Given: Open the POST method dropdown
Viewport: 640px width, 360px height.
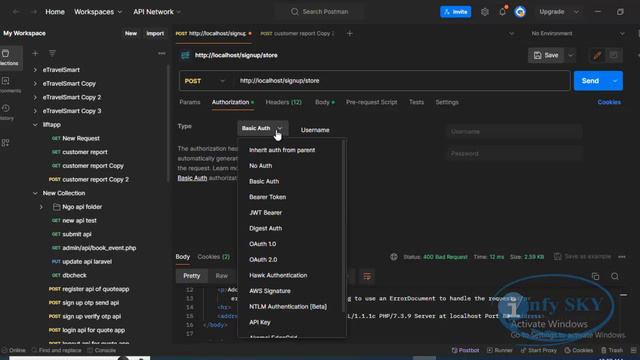Looking at the screenshot, I should 204,81.
